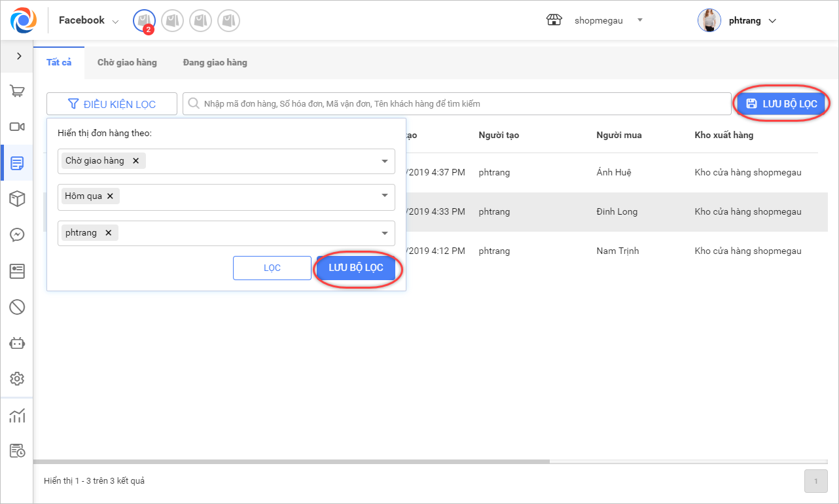Open the chatbot robot sidebar icon
839x504 pixels.
[x=17, y=342]
